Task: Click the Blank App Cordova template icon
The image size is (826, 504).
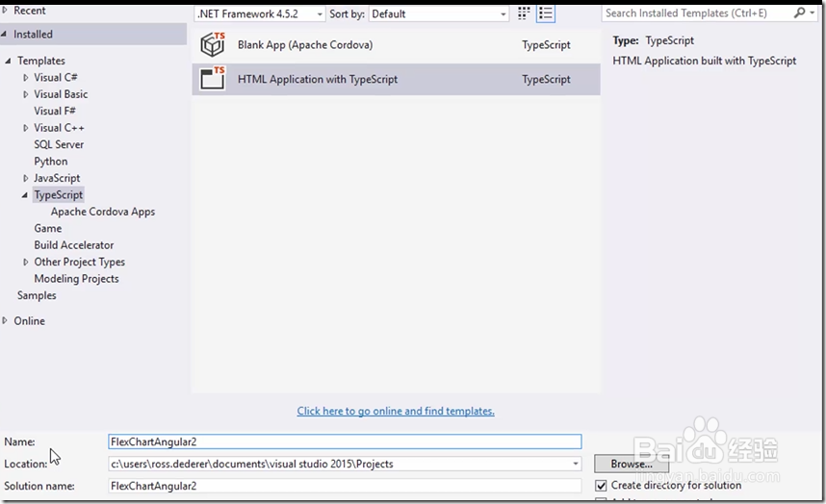Action: (213, 44)
